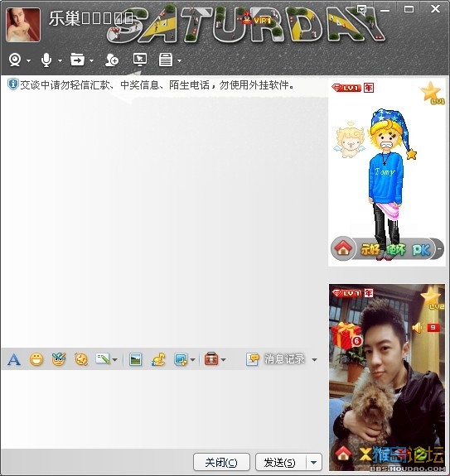Screen dimensions: 450x476
Task: Click the 年 annual badge beside LV1
Action: 369,88
